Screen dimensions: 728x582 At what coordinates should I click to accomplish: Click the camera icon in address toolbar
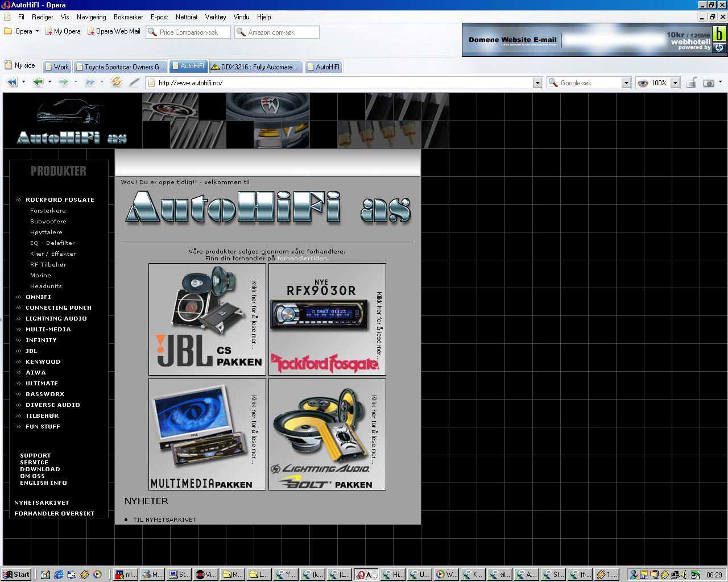708,83
